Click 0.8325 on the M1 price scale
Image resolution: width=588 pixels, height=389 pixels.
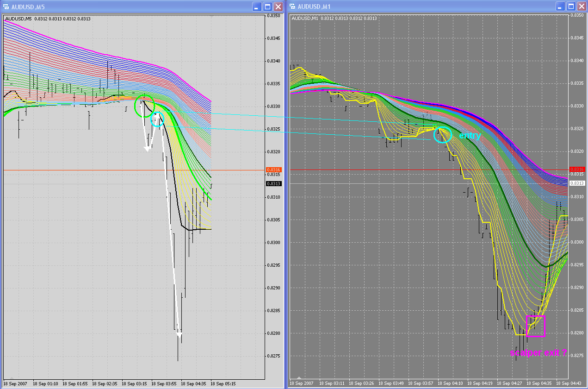coord(578,129)
